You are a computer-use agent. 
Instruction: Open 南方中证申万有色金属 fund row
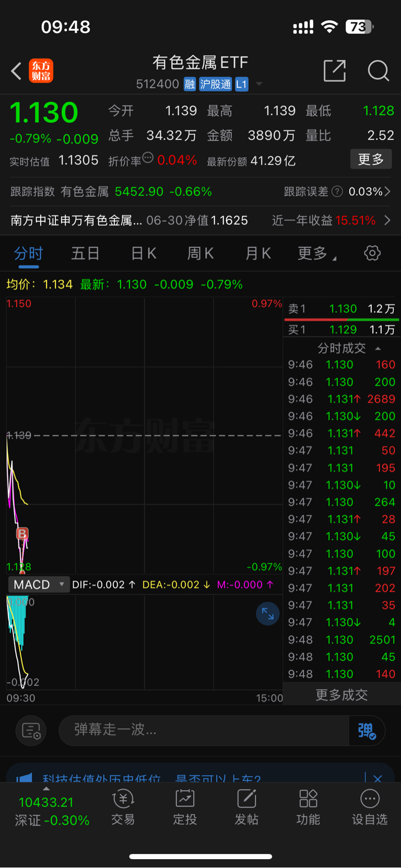tap(129, 220)
